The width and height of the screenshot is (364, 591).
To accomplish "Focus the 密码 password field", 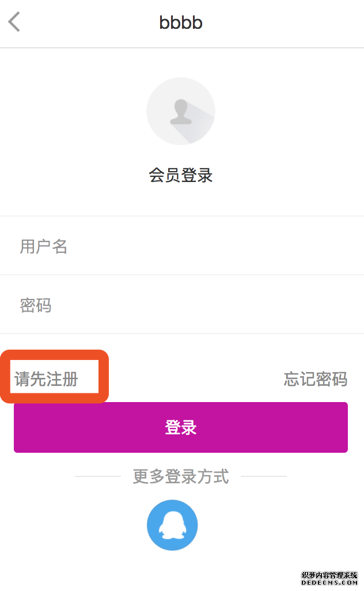I will (x=182, y=305).
